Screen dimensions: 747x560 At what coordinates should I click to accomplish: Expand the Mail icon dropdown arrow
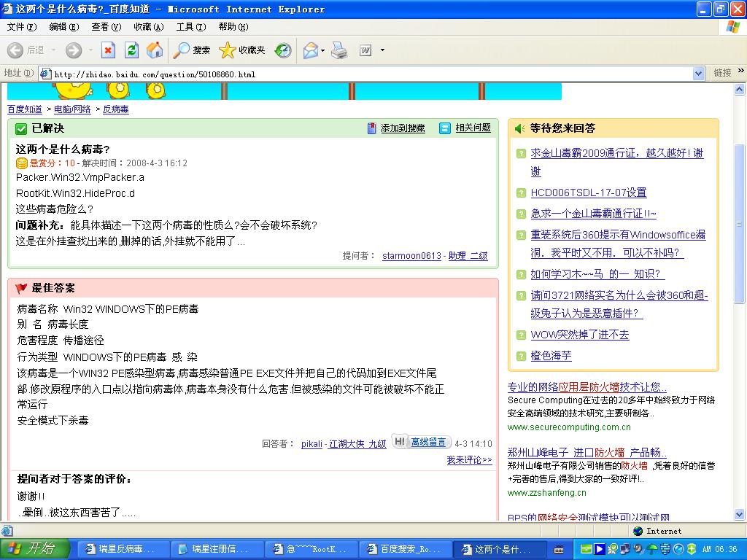click(x=322, y=50)
